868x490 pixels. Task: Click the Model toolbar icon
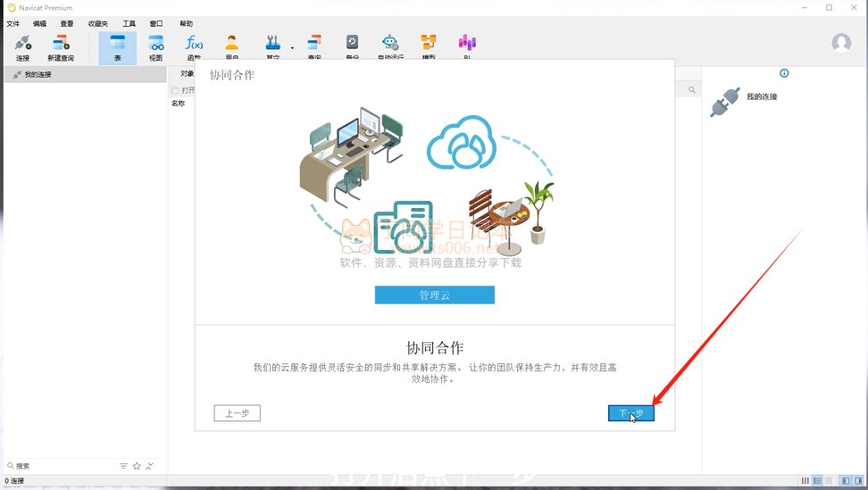coord(429,45)
